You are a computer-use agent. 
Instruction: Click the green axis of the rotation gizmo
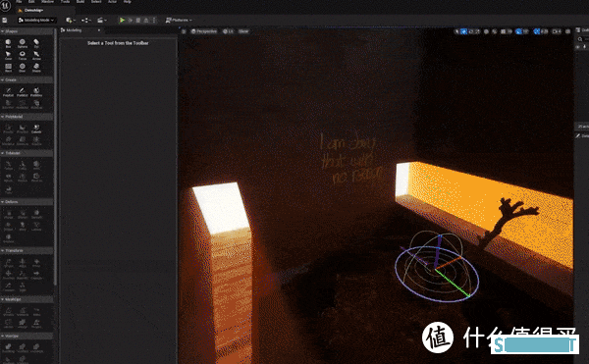[453, 283]
